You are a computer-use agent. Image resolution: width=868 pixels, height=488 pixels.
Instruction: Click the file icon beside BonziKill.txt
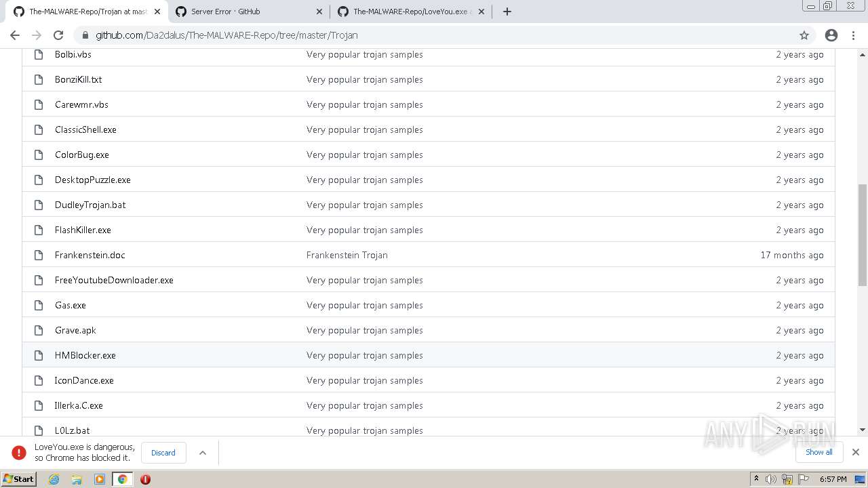[x=39, y=79]
